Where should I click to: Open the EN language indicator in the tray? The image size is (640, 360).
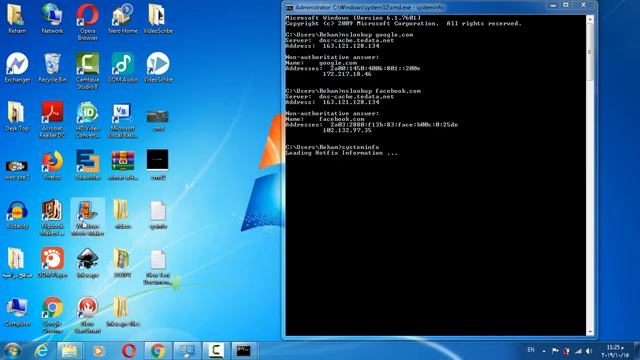531,350
